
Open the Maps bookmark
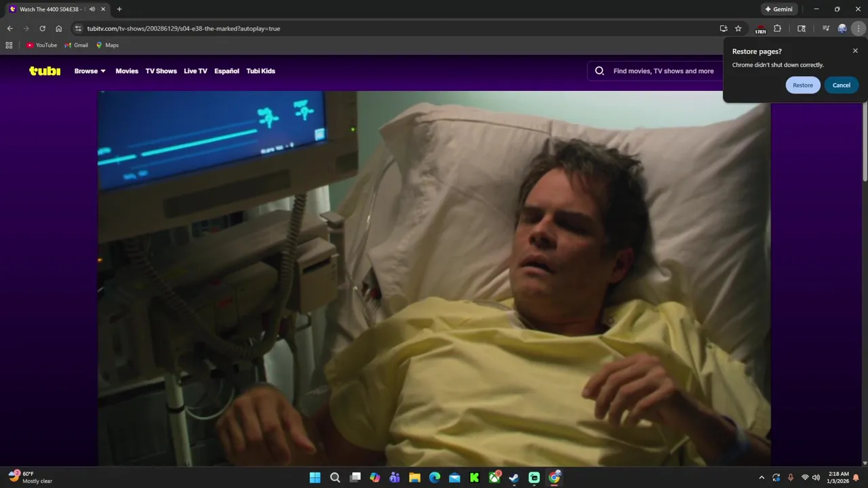pos(107,45)
